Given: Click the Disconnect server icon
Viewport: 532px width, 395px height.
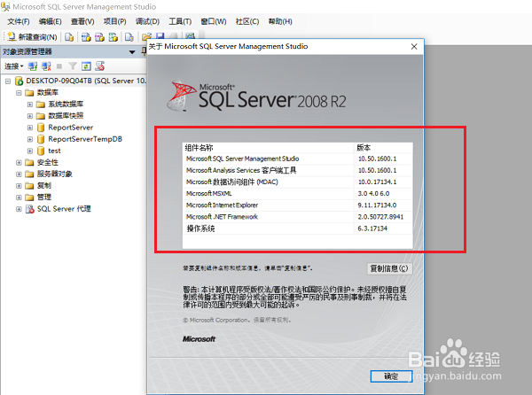Looking at the screenshot, I should click(46, 66).
